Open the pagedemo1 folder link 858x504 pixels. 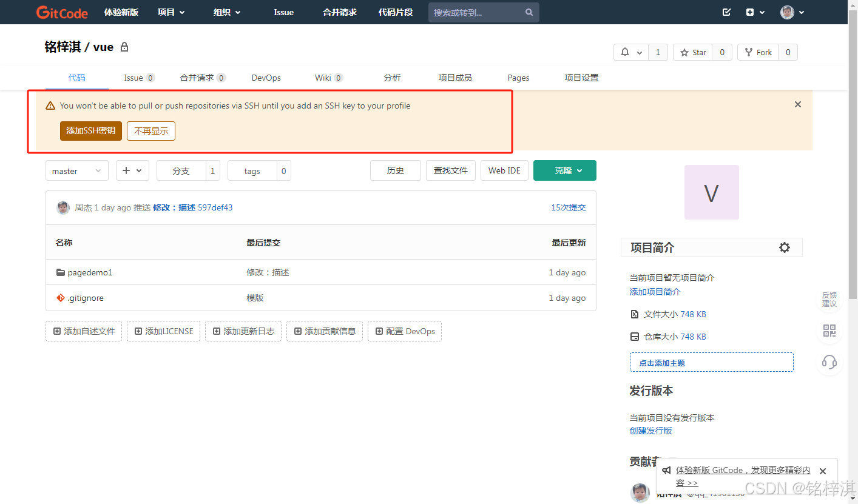(x=90, y=272)
